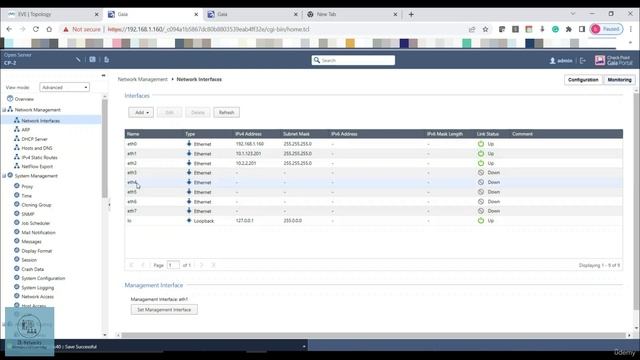Open the browser extensions puzzle icon
The image size is (640, 360).
point(569,29)
